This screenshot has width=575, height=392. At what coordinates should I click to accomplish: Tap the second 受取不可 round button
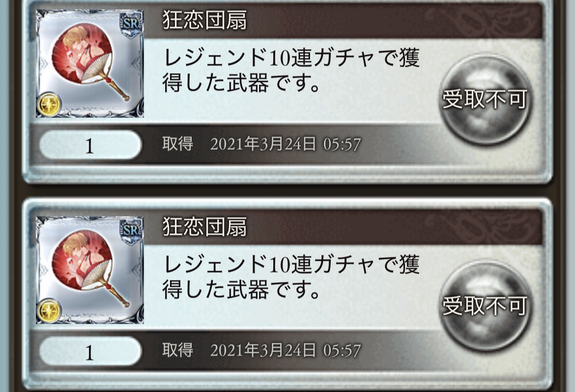click(x=485, y=306)
